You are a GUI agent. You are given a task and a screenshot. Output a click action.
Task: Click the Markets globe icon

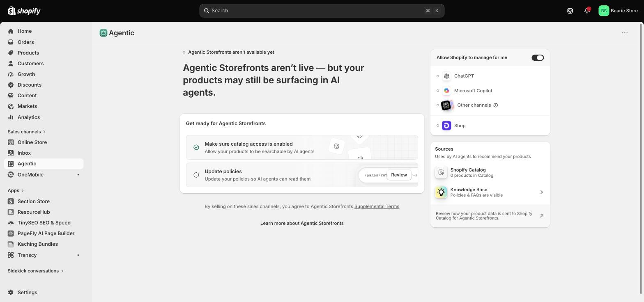[11, 106]
